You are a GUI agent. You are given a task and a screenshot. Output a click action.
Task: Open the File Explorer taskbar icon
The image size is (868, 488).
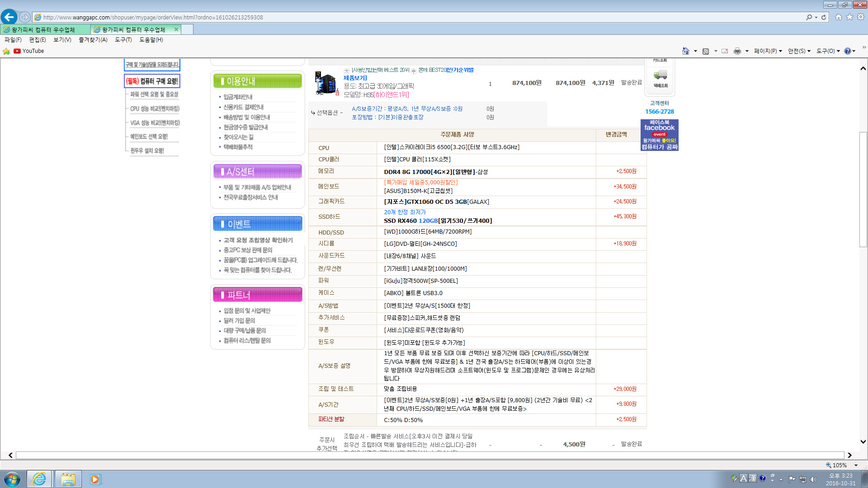pyautogui.click(x=68, y=479)
